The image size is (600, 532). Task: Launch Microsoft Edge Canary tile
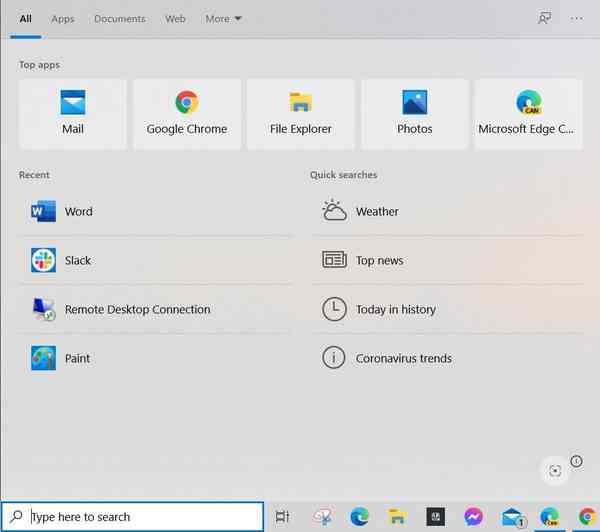pyautogui.click(x=528, y=114)
